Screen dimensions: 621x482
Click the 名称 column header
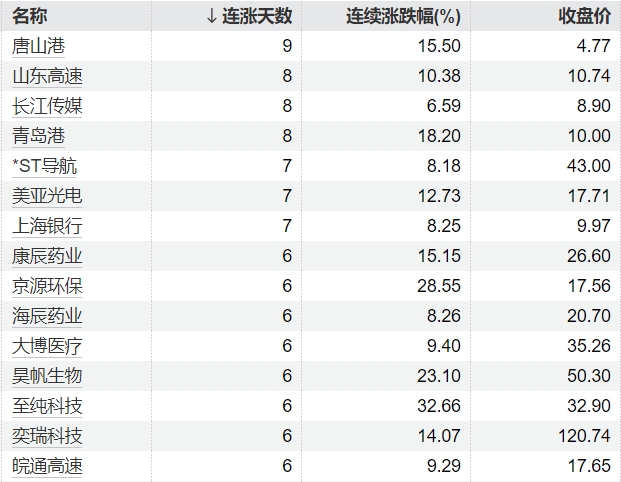click(x=30, y=16)
